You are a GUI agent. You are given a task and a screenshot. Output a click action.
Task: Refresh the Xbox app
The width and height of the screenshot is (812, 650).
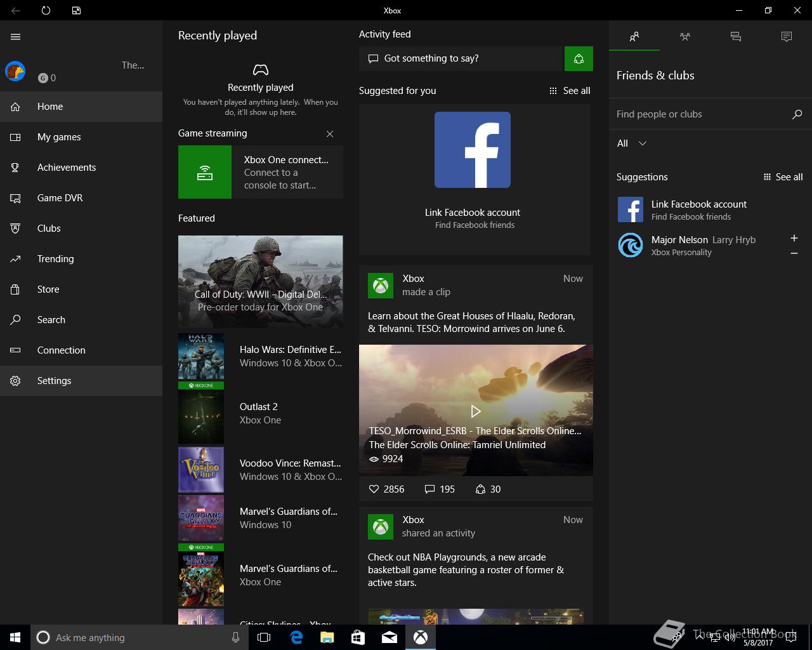[46, 10]
